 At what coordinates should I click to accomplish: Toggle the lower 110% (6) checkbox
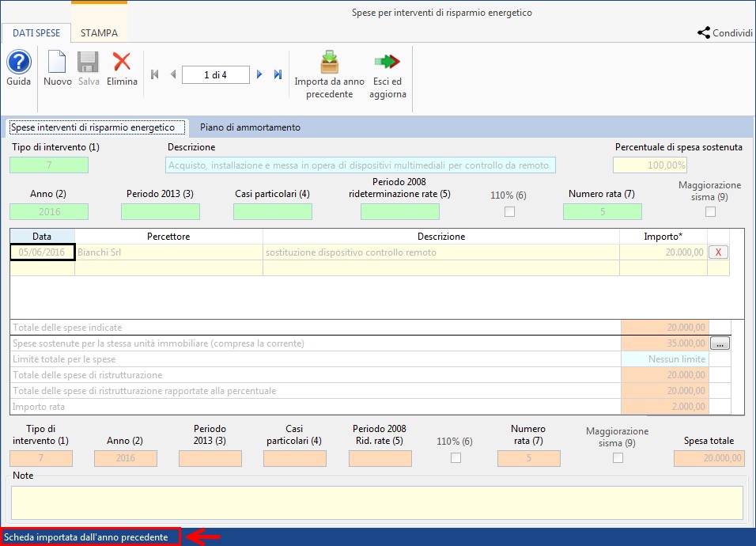tap(455, 457)
